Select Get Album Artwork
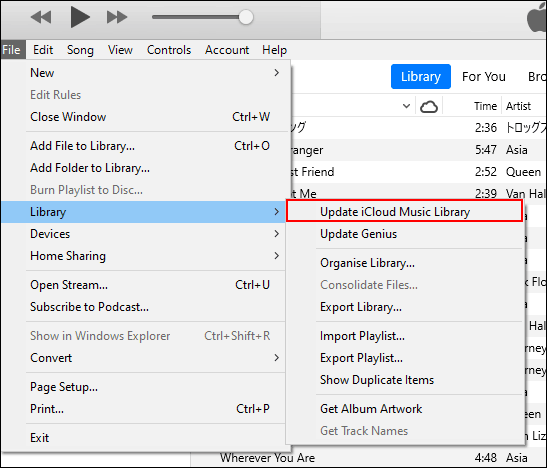This screenshot has width=547, height=468. click(x=404, y=409)
